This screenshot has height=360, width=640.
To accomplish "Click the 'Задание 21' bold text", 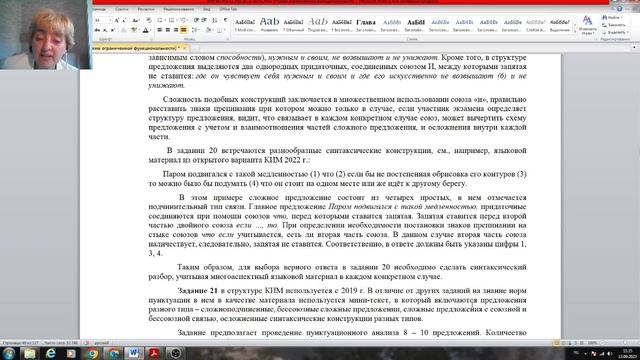I will (198, 291).
